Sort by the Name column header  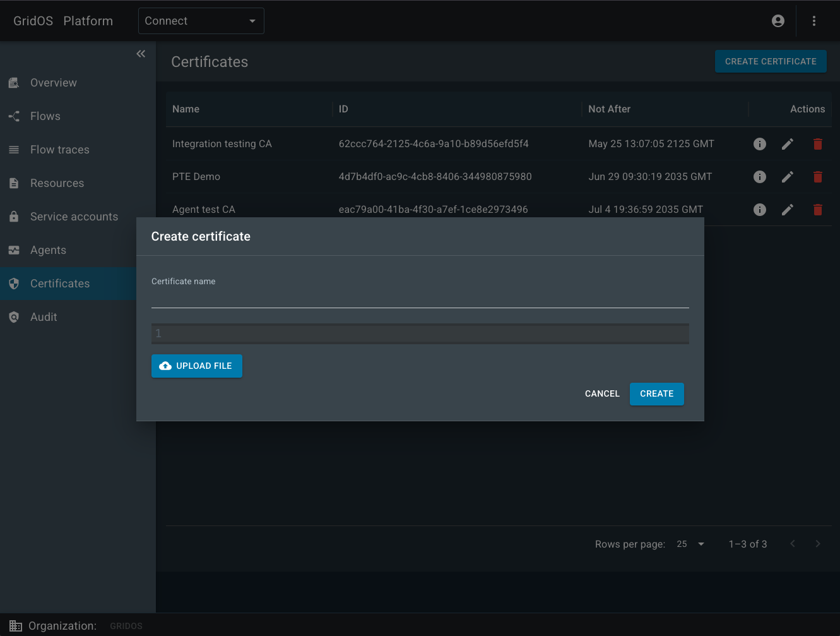click(186, 109)
